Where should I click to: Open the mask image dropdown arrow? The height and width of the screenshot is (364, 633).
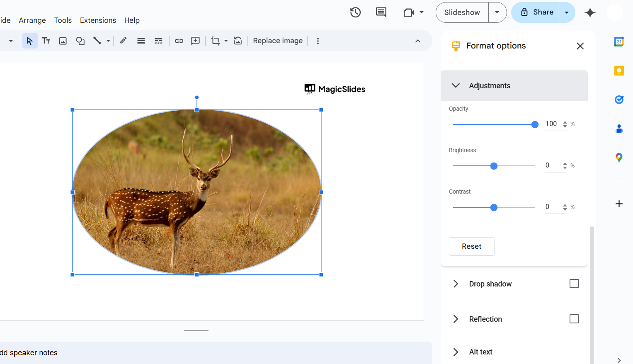coord(226,41)
